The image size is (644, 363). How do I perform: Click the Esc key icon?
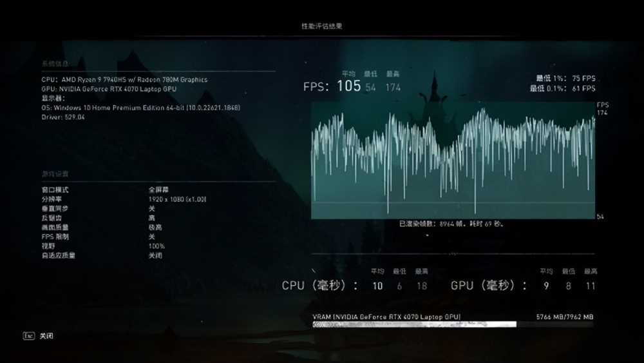click(29, 336)
